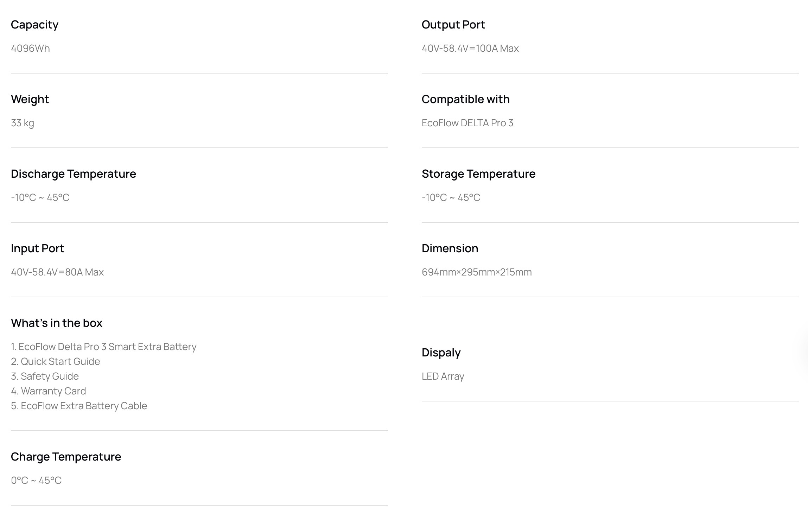Click the Input Port heading
This screenshot has height=532, width=808.
coord(37,248)
